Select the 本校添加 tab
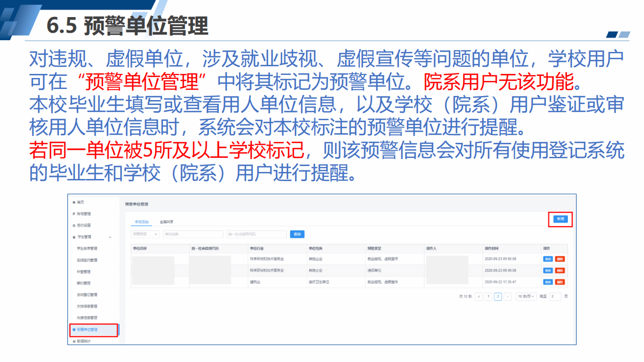The image size is (644, 362). [140, 222]
